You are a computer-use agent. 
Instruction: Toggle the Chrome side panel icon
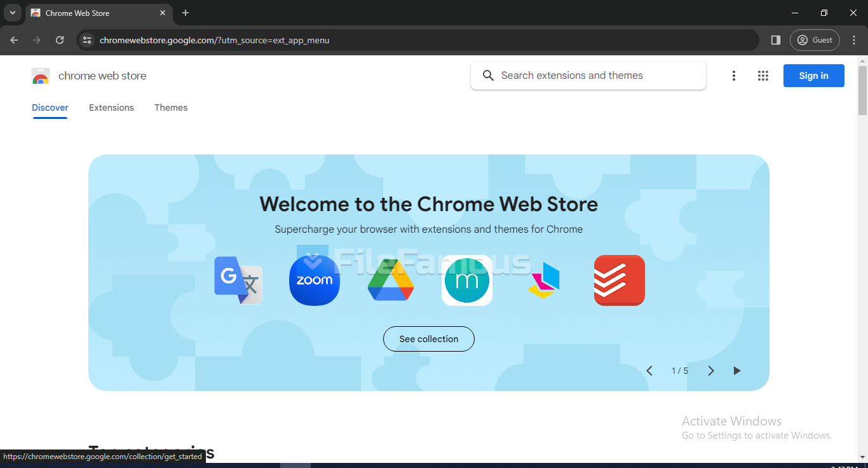coord(775,40)
